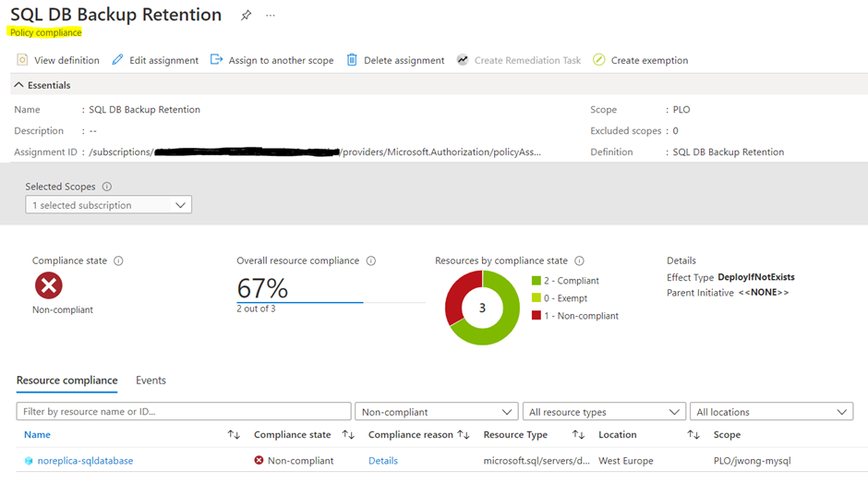This screenshot has height=484, width=868.
Task: Collapse the Essentials section
Action: (18, 85)
